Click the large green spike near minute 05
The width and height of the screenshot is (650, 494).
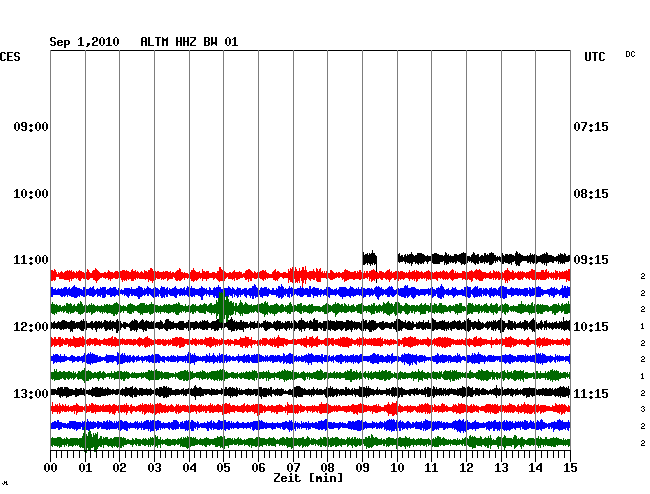pyautogui.click(x=224, y=308)
